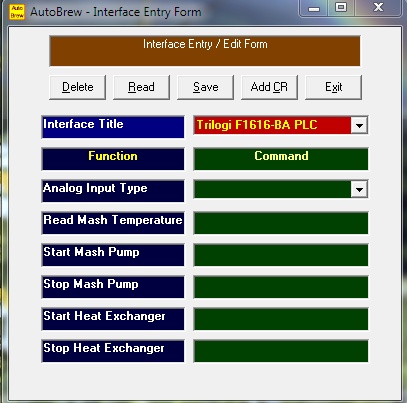Click the Start Mash Pump label
The width and height of the screenshot is (407, 403).
pos(113,255)
